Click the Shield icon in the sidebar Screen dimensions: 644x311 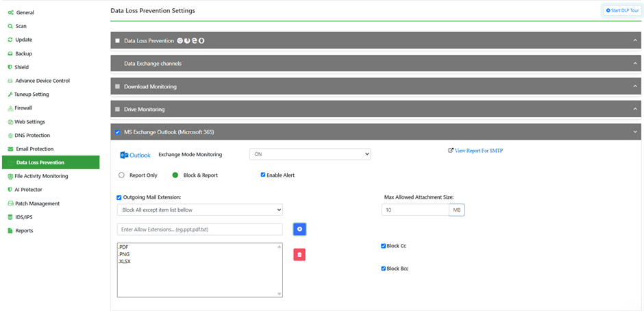(x=10, y=67)
